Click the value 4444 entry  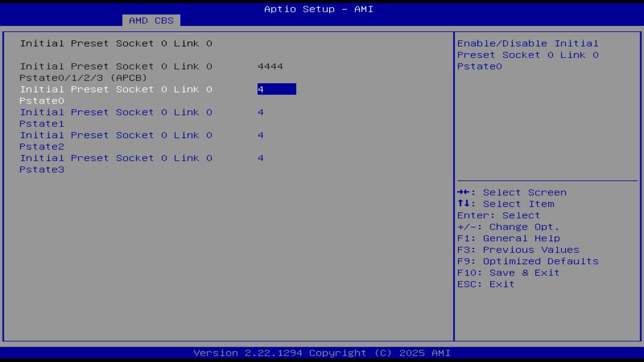coord(270,66)
